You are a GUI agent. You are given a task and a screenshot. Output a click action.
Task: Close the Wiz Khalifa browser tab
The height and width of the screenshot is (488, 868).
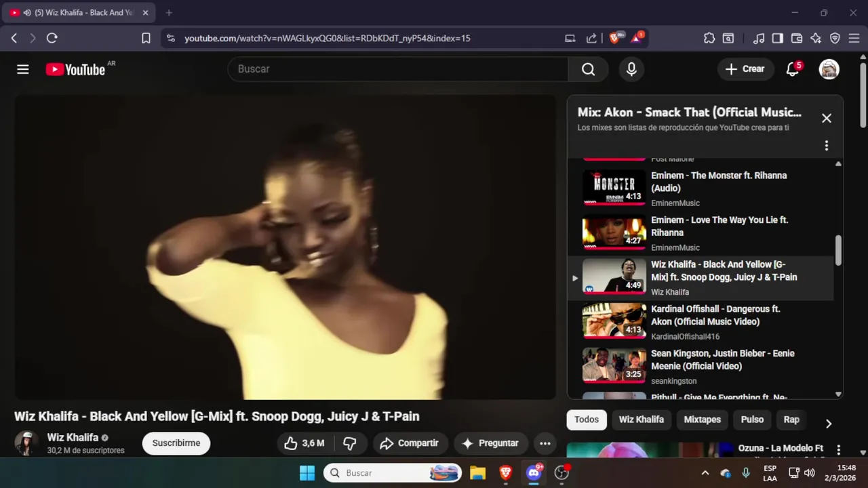coord(145,12)
